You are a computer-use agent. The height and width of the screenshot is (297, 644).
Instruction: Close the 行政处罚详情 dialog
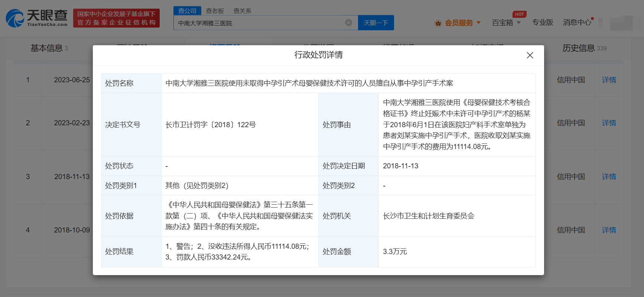point(530,55)
